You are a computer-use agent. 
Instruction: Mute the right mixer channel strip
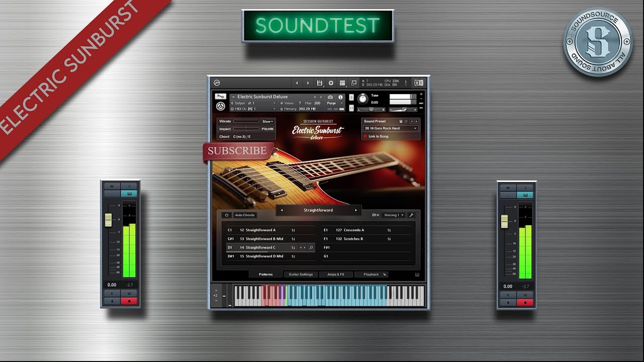click(508, 188)
